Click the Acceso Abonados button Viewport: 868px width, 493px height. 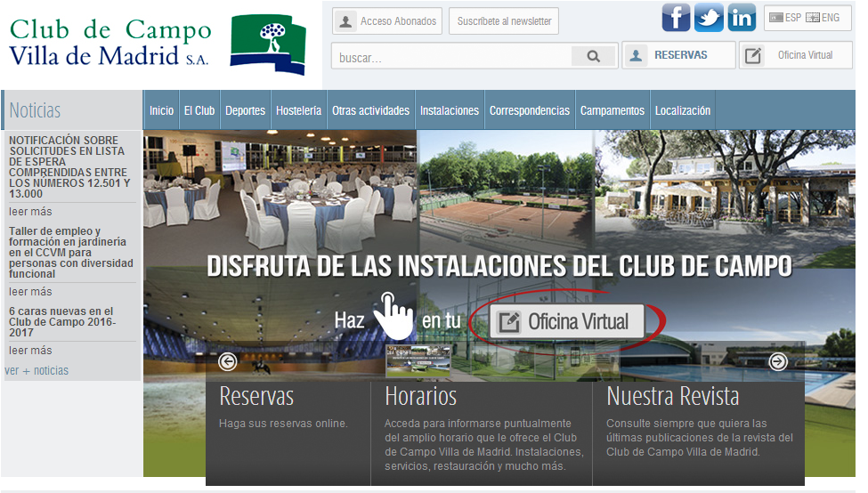pyautogui.click(x=387, y=21)
